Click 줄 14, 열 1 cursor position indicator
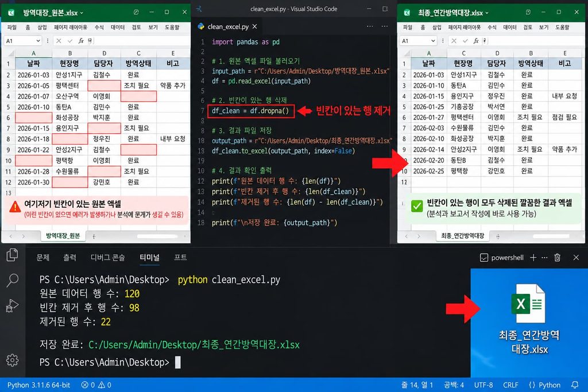This screenshot has width=588, height=392. (x=417, y=385)
